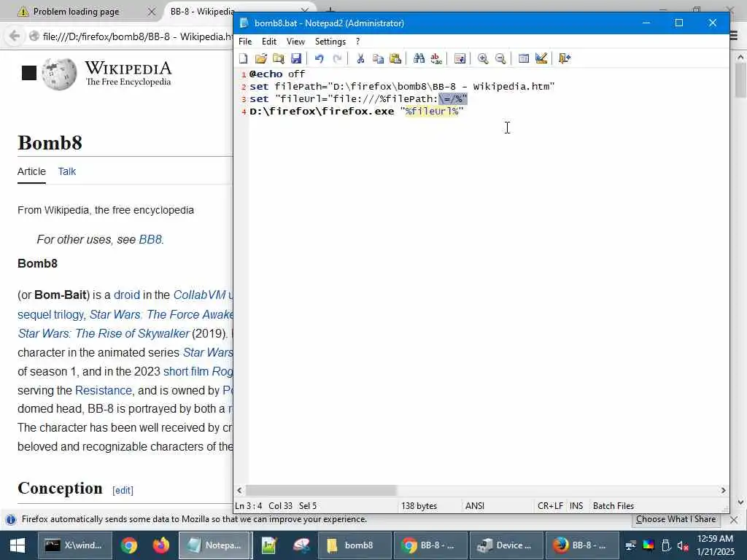The width and height of the screenshot is (747, 560).
Task: Open Find with the binoculars icon
Action: (419, 58)
